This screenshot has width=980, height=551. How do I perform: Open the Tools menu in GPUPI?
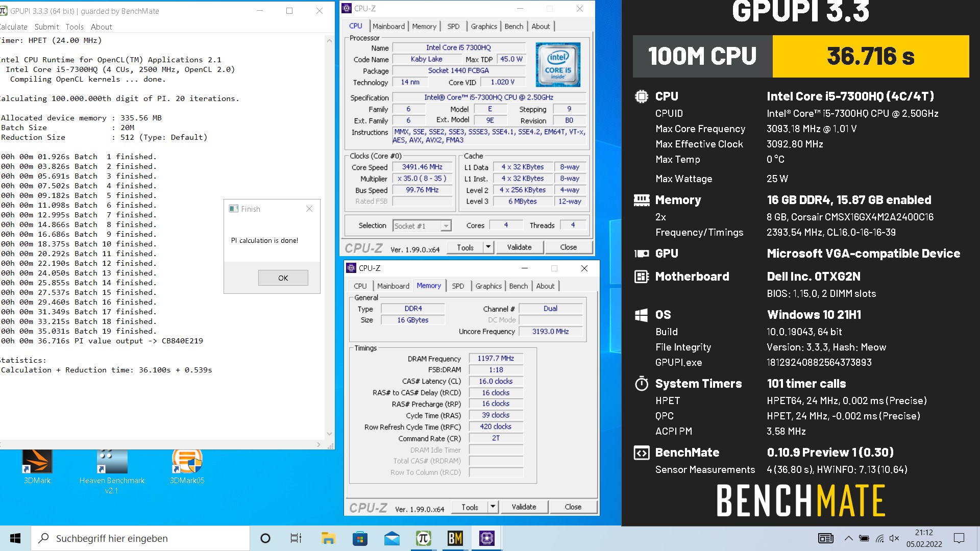click(75, 27)
